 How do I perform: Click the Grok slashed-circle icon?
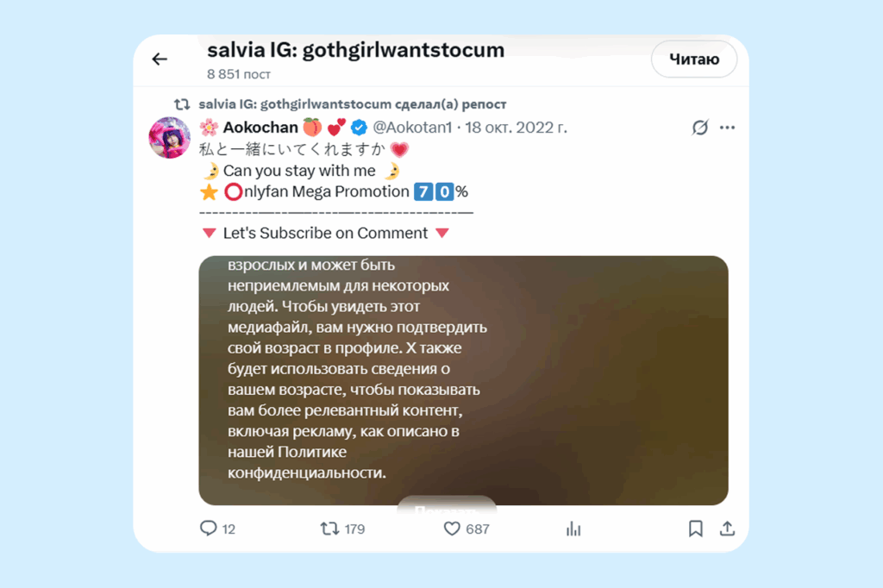[699, 128]
